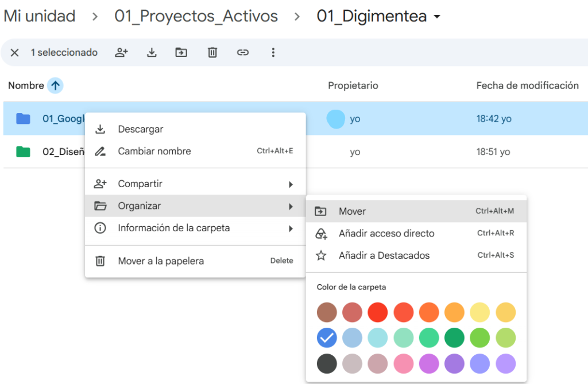Expand arrow beside Compartir
The image size is (588, 384).
coord(291,184)
